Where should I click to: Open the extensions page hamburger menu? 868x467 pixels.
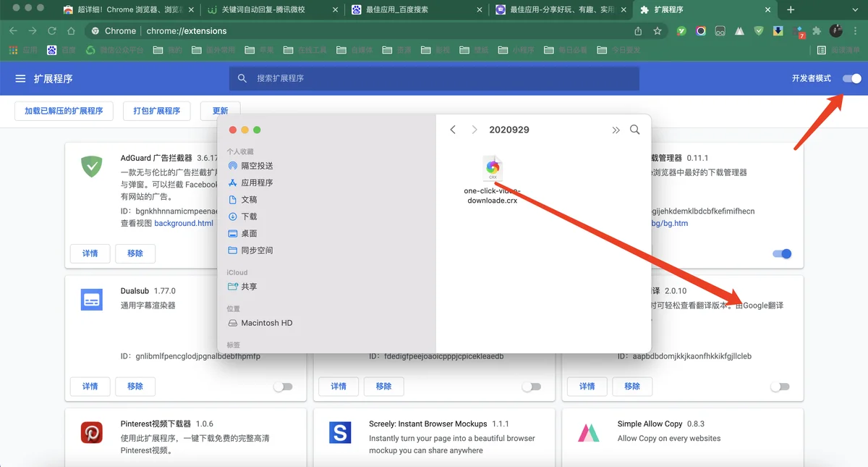(x=20, y=78)
